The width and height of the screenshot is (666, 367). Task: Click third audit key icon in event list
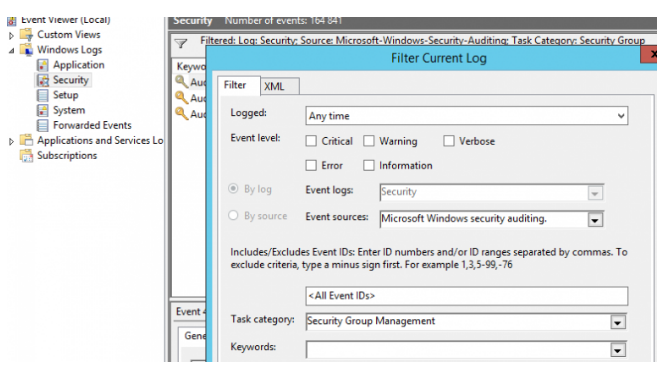point(182,113)
